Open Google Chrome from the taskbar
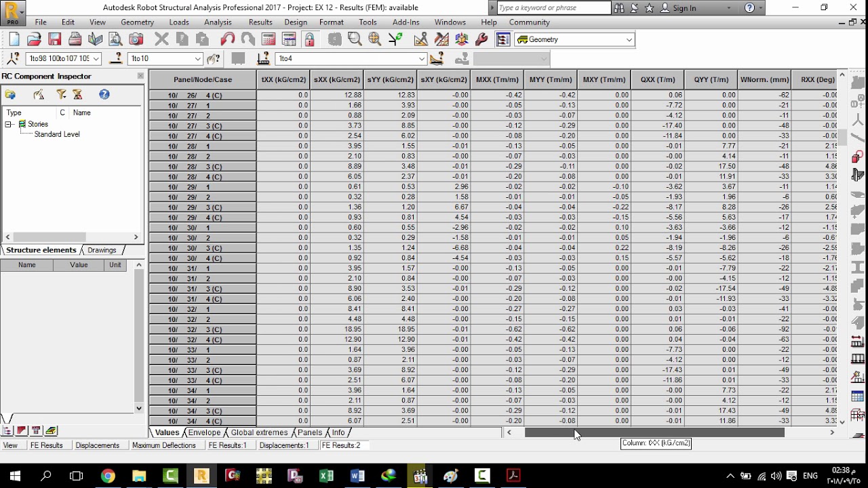Screen dimensions: 868x488 [x=108, y=476]
